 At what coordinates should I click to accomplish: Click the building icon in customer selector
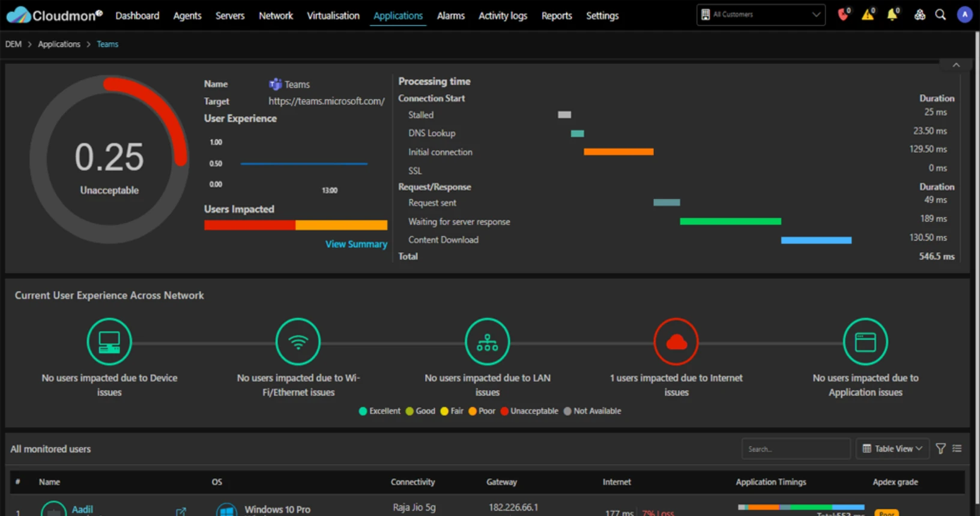706,14
